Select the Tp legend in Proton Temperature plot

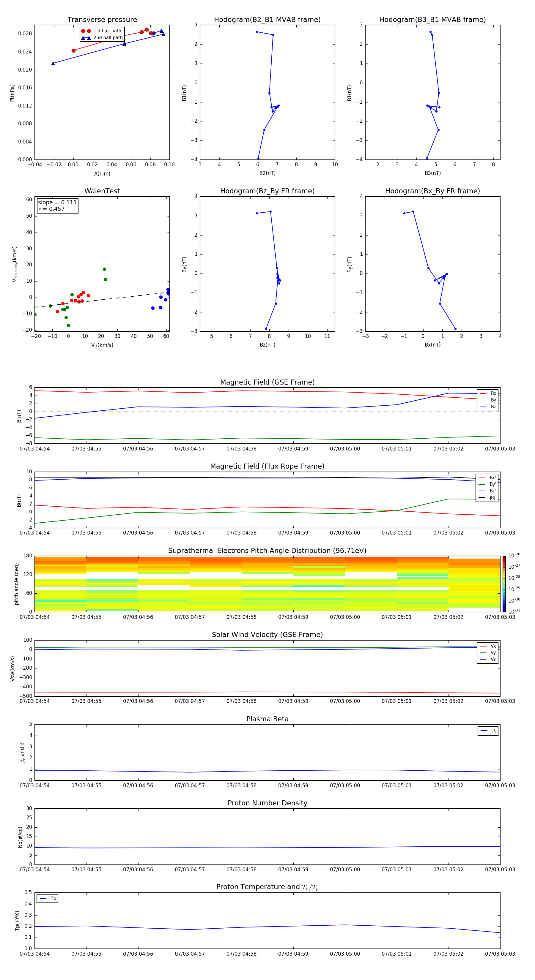[48, 899]
